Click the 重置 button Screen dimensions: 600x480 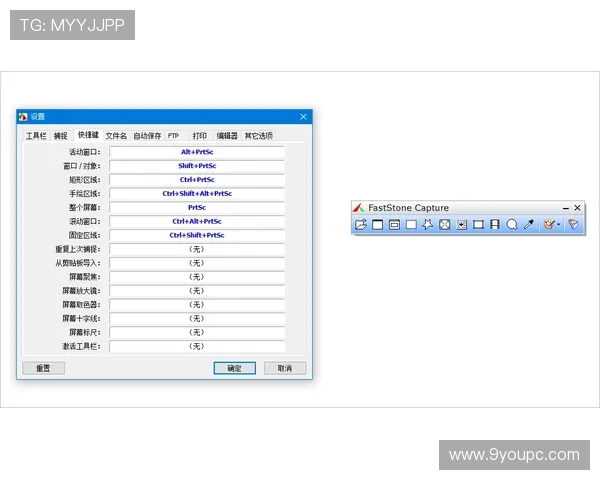pos(43,368)
